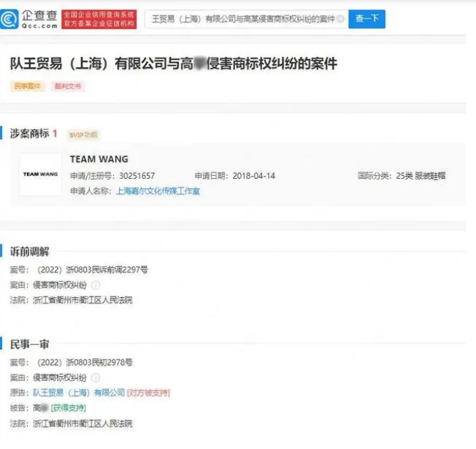Click the 裁判文书 tag
This screenshot has width=476, height=449.
click(x=68, y=86)
